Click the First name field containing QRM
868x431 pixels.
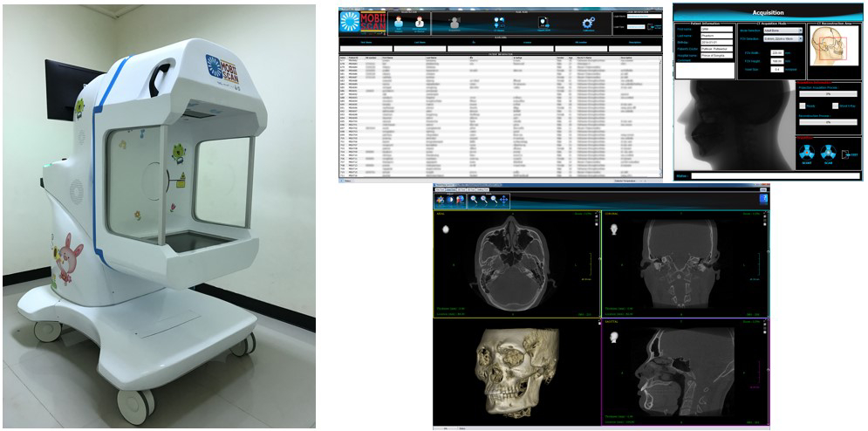pos(716,29)
